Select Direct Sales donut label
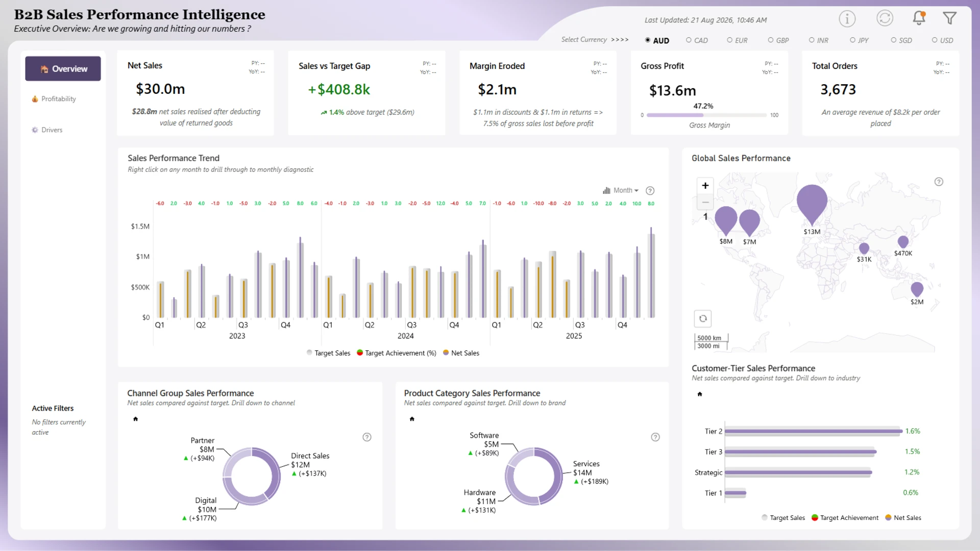The image size is (980, 551). (x=310, y=465)
